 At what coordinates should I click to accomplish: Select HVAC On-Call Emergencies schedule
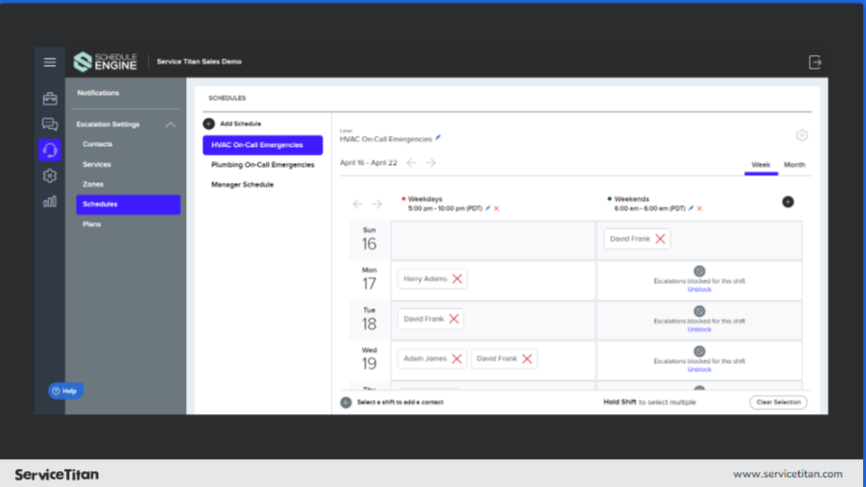coord(263,145)
